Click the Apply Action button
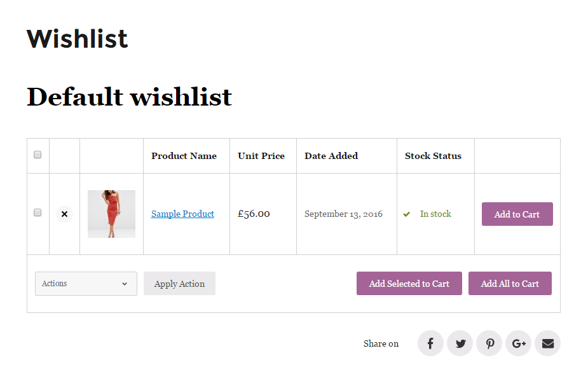 tap(179, 284)
